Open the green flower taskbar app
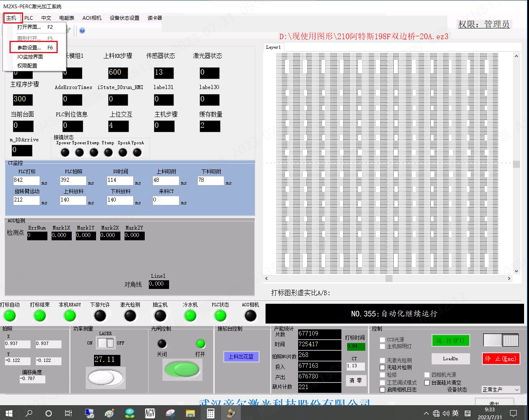Image resolution: width=529 pixels, height=420 pixels. click(x=130, y=413)
